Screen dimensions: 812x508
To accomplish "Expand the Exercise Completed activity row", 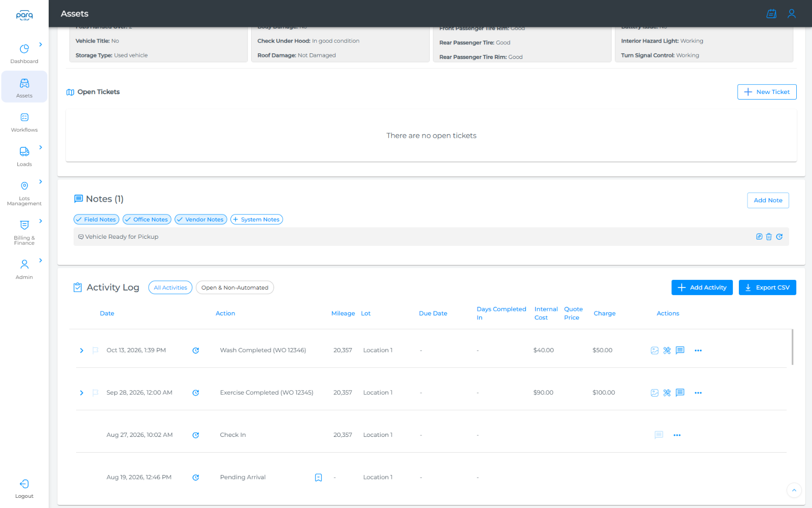I will [81, 393].
